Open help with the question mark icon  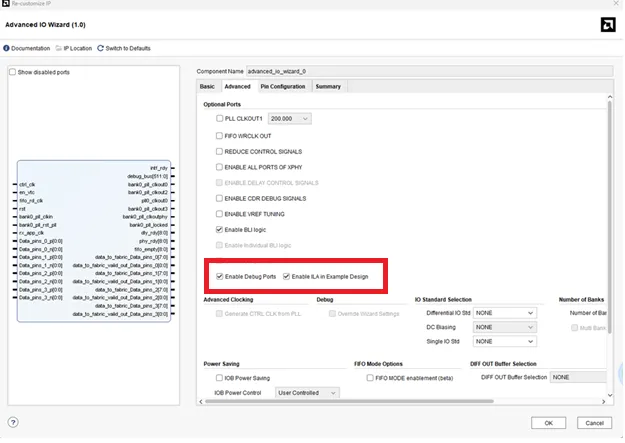(x=13, y=422)
